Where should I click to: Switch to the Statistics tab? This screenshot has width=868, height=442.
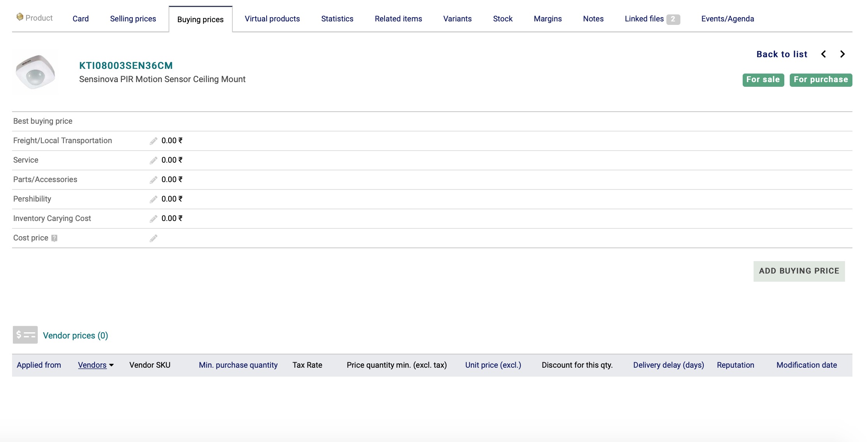337,19
